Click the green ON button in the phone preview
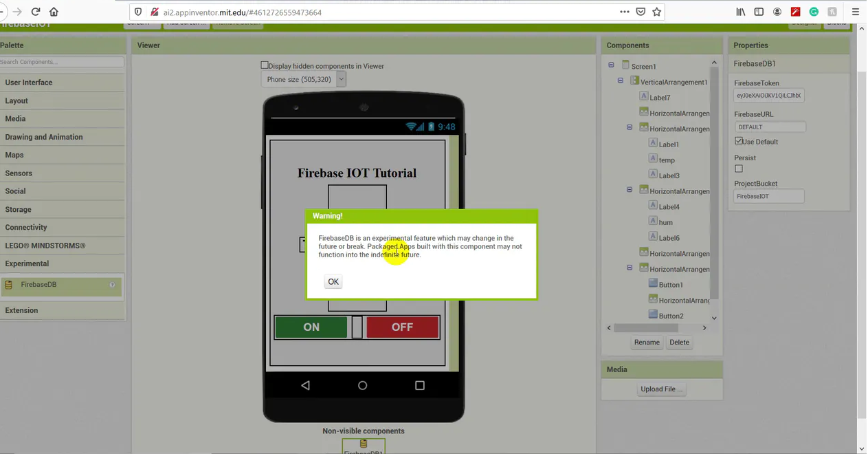This screenshot has height=454, width=868. (x=311, y=327)
